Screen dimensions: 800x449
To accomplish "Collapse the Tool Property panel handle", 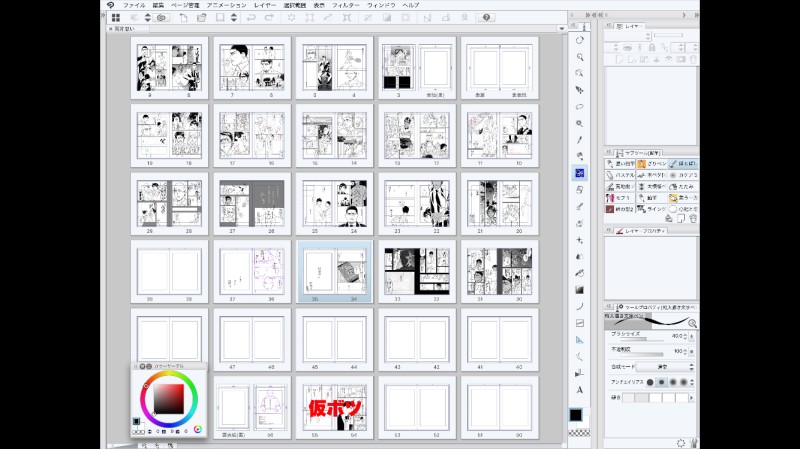I will tap(609, 307).
